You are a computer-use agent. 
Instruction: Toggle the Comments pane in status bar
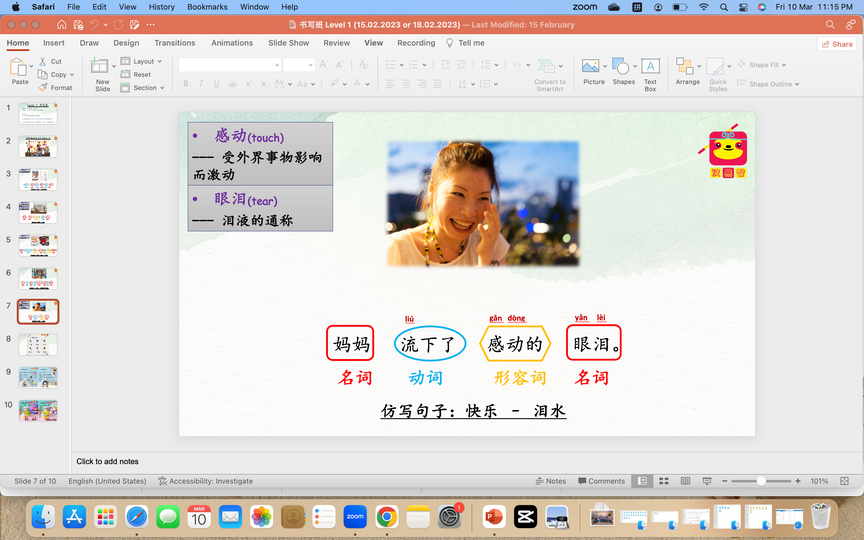600,481
